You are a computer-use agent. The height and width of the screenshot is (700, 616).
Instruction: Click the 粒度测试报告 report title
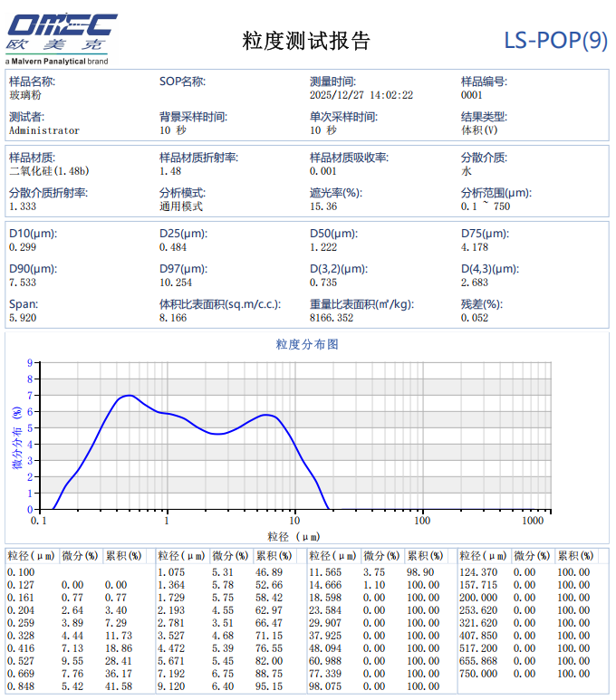point(306,41)
